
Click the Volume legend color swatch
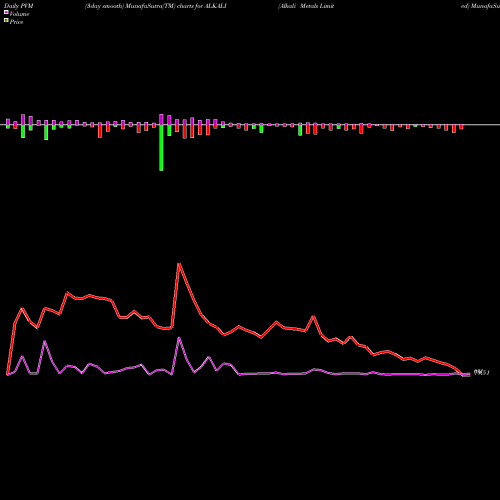6,12
